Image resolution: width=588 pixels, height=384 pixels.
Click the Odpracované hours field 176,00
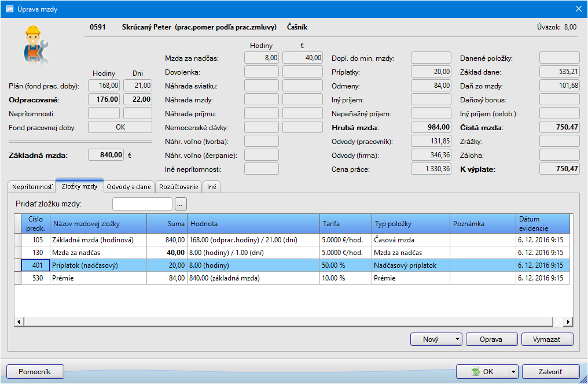(104, 99)
